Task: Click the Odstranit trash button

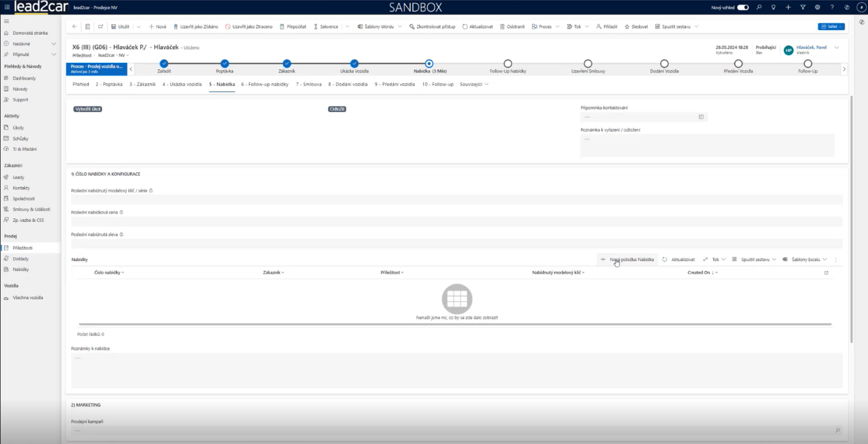Action: (x=512, y=27)
